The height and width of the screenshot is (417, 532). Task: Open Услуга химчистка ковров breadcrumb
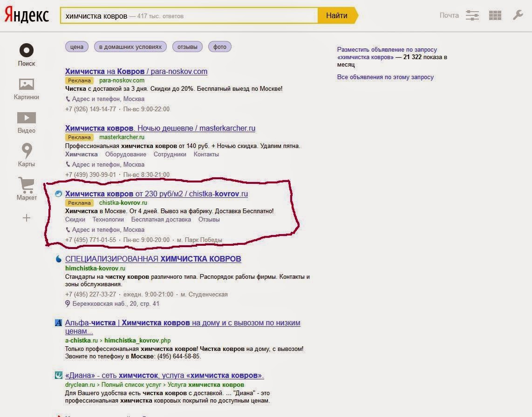click(206, 385)
